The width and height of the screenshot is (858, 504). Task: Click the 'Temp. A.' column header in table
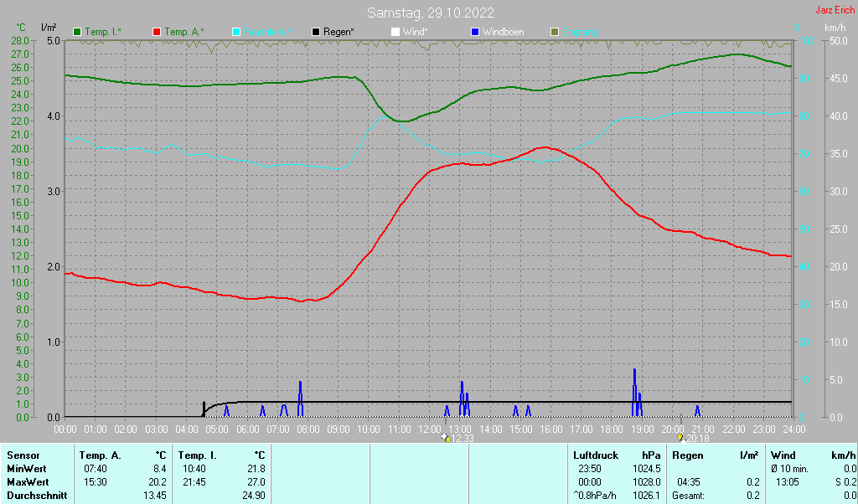point(101,455)
